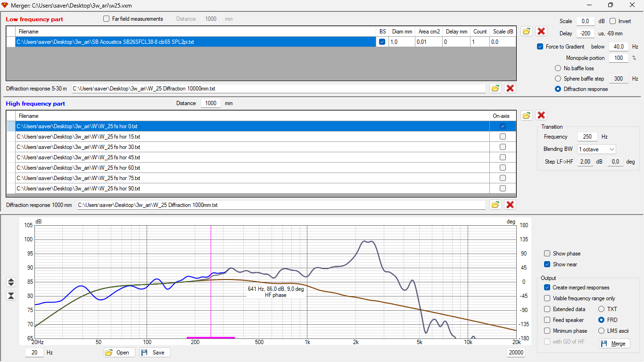This screenshot has width=644, height=362.
Task: Enable Minimum phase checkbox
Action: [547, 331]
